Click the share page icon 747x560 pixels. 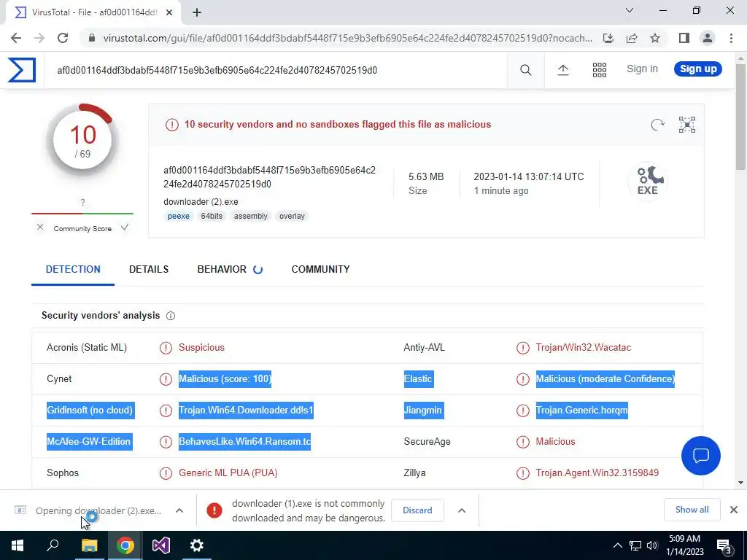coord(632,38)
